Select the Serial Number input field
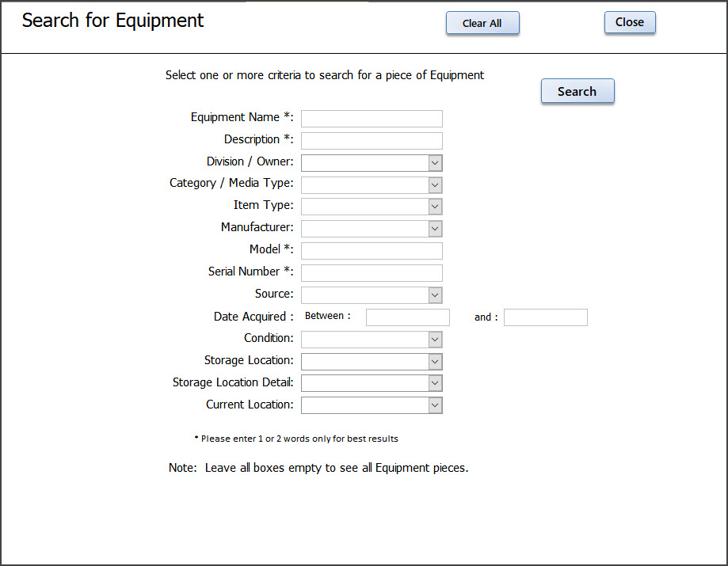This screenshot has width=728, height=566. 371,273
